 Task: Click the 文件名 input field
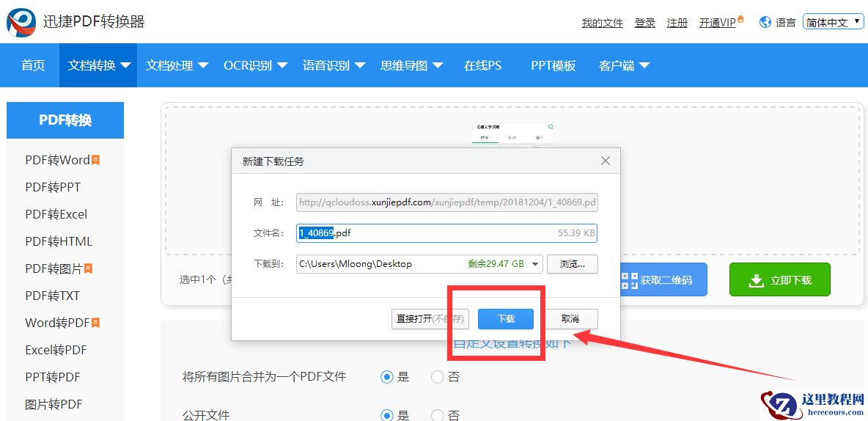[446, 233]
